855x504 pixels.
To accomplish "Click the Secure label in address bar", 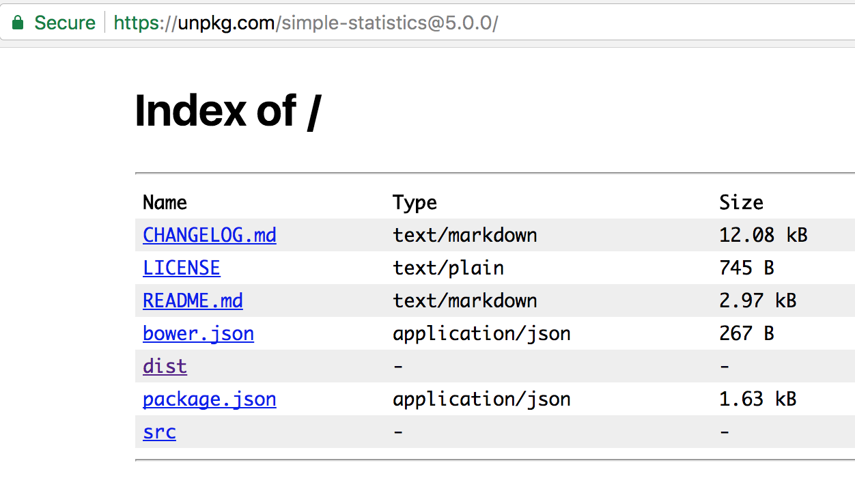I will pos(65,23).
